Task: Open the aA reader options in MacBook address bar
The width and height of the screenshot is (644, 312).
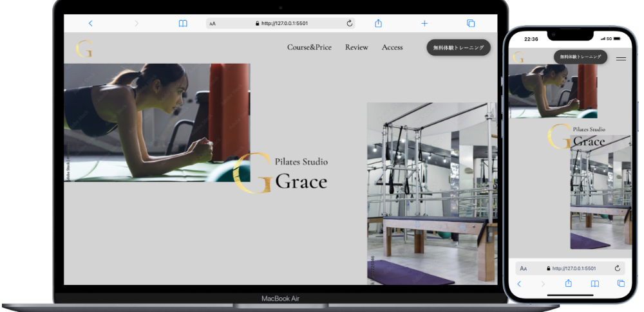Action: 213,24
